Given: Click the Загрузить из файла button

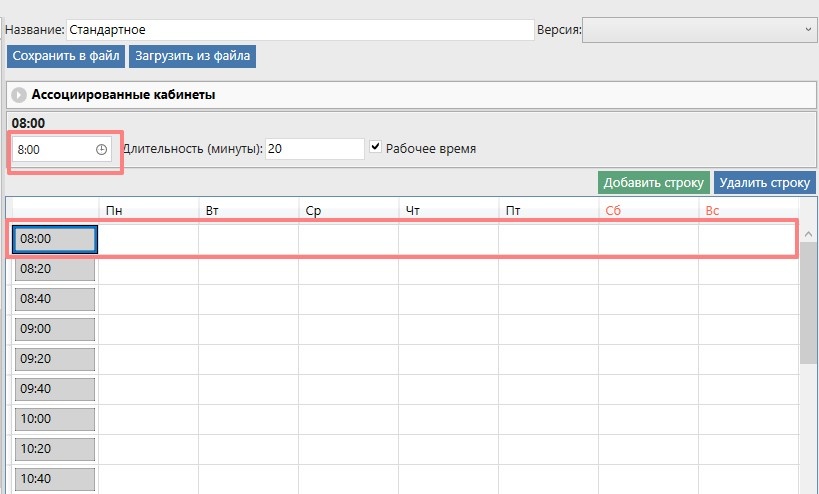Looking at the screenshot, I should point(191,55).
